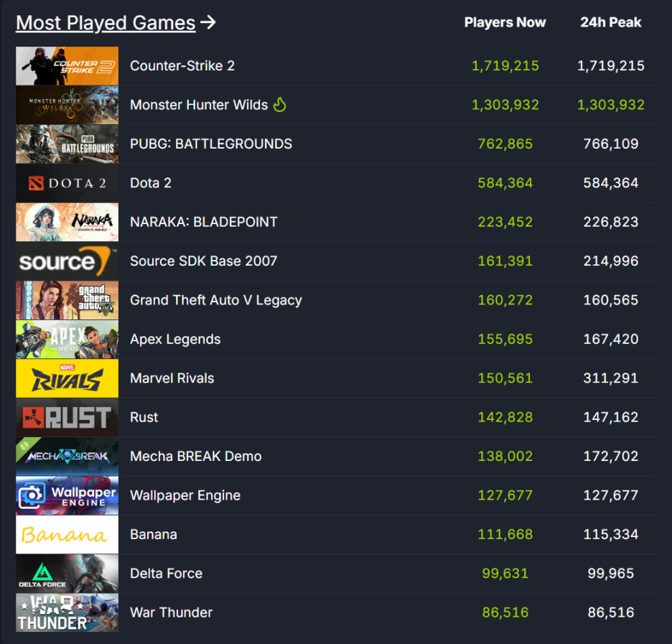Click the Players Now column header
Image resolution: width=672 pixels, height=644 pixels.
(505, 22)
